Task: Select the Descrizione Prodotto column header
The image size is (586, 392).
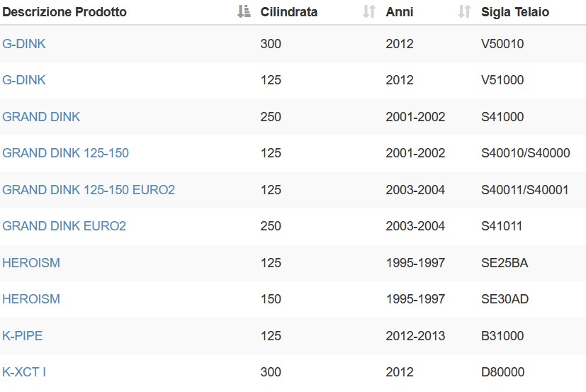Action: pos(64,12)
